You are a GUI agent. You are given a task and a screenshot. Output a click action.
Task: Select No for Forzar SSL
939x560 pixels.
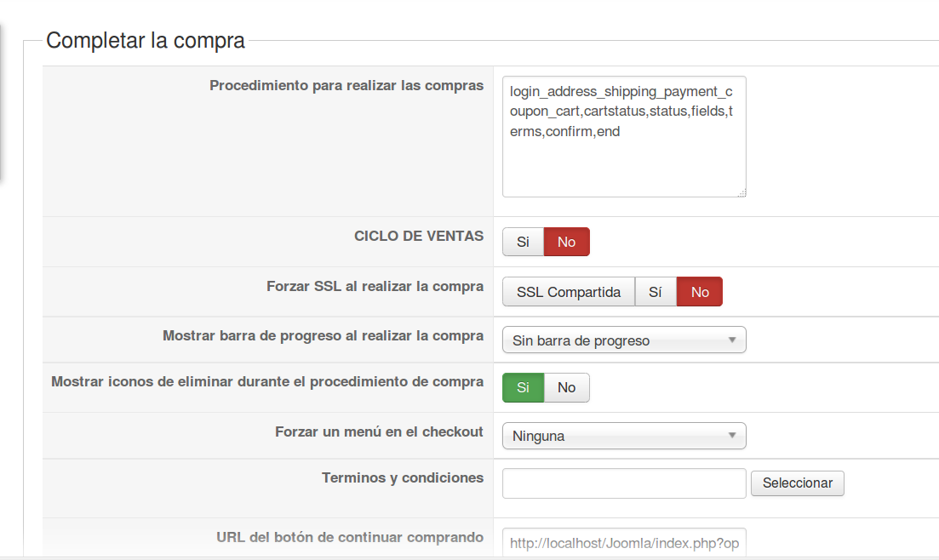700,292
